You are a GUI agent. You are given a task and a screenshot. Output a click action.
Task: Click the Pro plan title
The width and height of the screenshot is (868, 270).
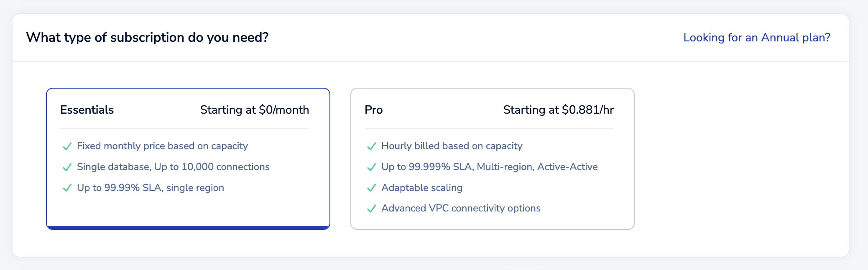374,110
